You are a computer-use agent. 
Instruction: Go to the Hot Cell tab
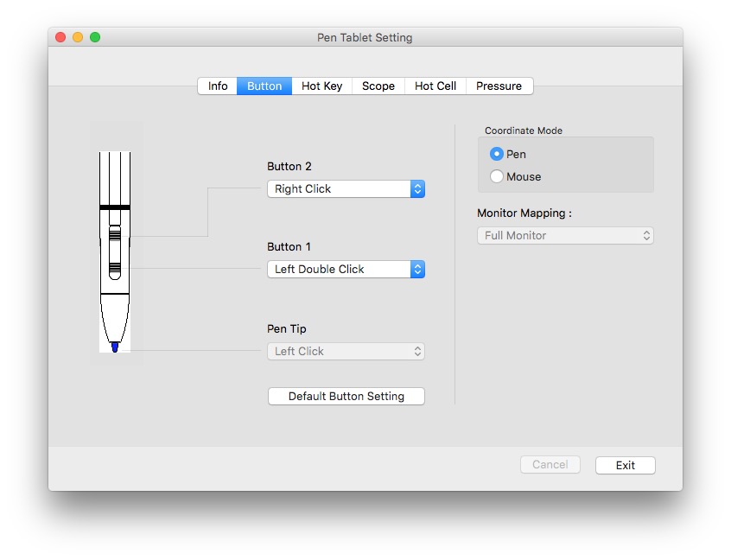pyautogui.click(x=435, y=86)
